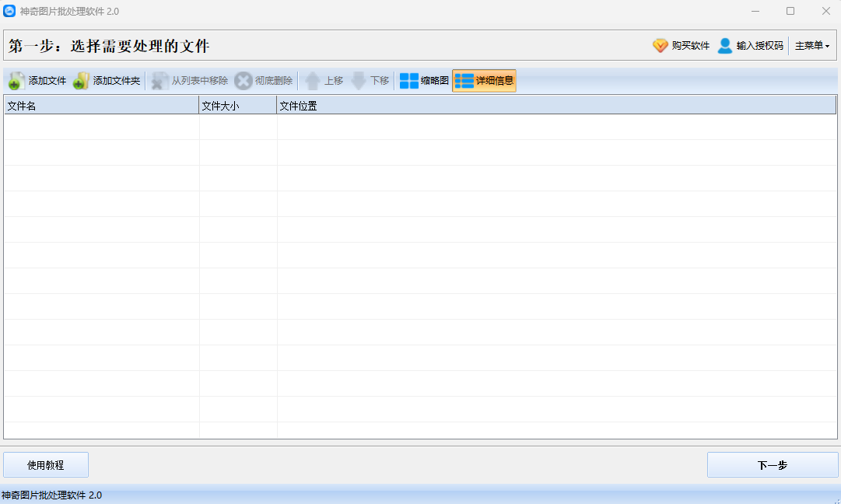Image resolution: width=841 pixels, height=504 pixels.
Task: Click the app logo in title bar
Action: 9,11
